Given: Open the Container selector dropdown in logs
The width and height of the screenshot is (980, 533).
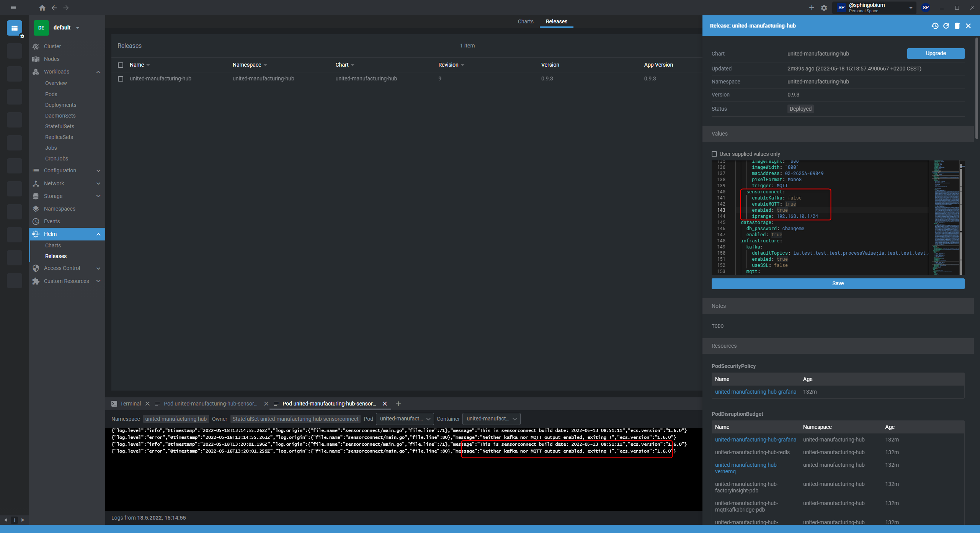Looking at the screenshot, I should tap(491, 419).
